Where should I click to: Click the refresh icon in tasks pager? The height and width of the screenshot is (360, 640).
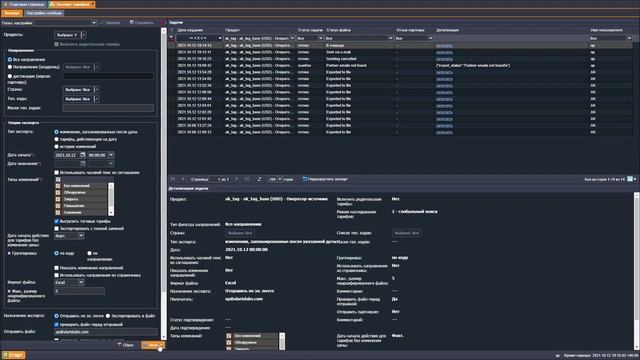pyautogui.click(x=259, y=179)
